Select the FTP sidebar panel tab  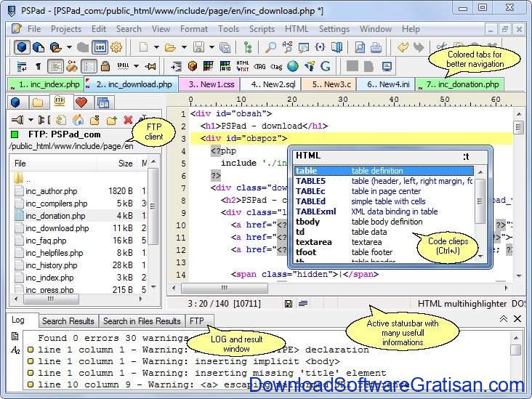(x=60, y=101)
